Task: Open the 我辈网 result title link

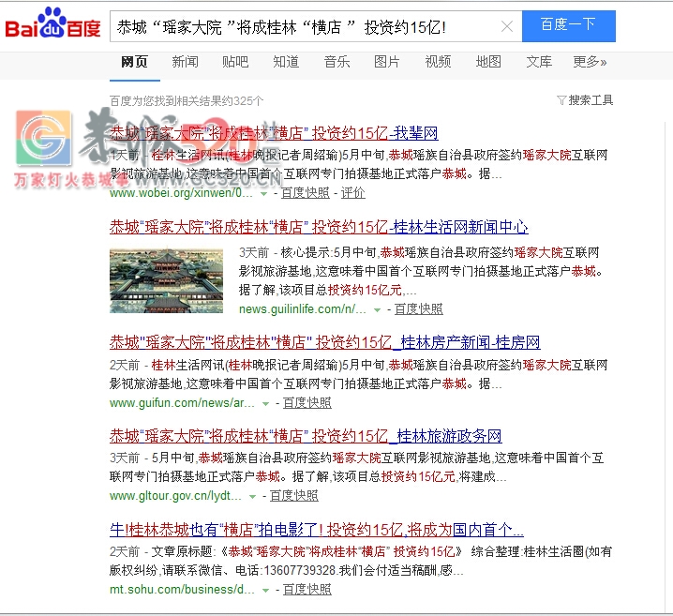Action: pyautogui.click(x=274, y=133)
